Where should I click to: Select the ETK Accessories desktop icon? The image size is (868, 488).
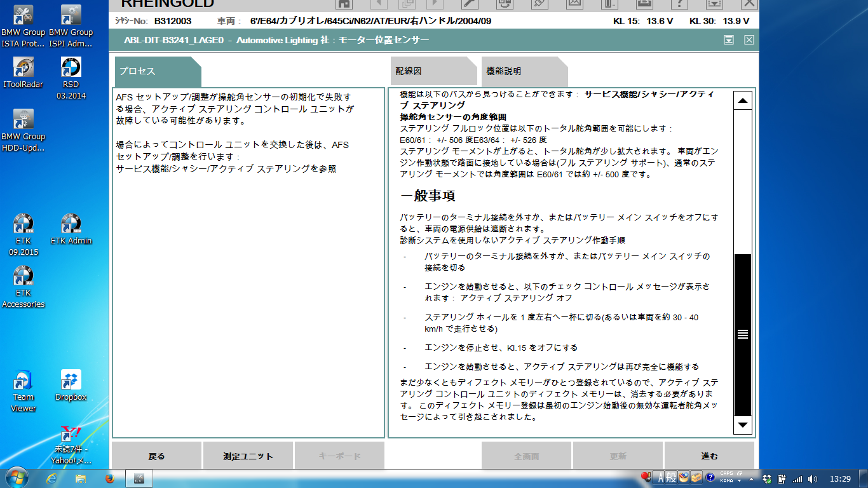coord(24,287)
